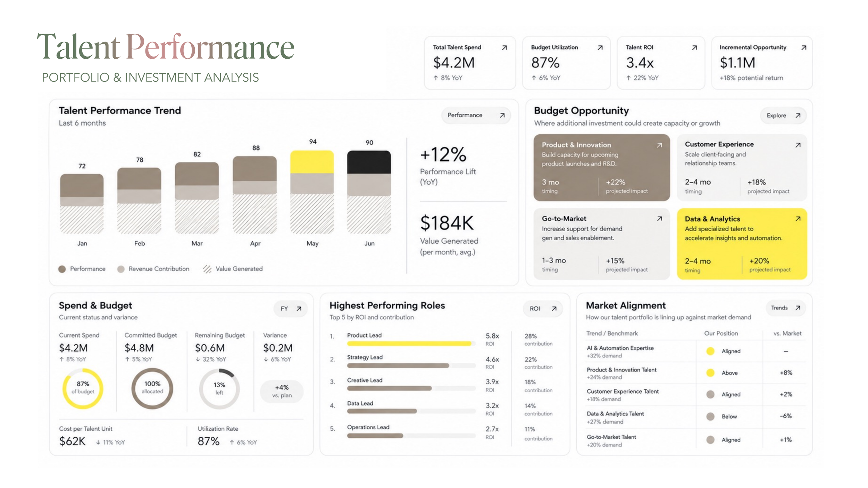Open the Go-to-Market card arrow

(659, 219)
